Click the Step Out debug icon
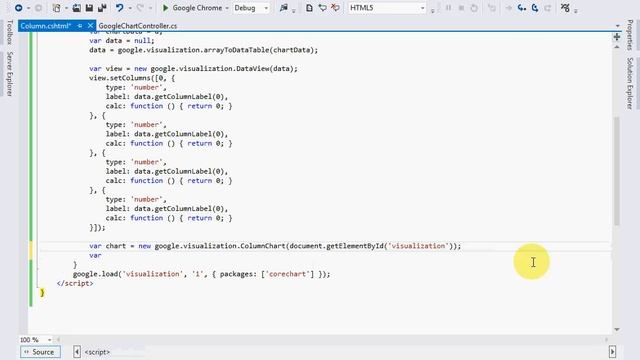The width and height of the screenshot is (640, 360). point(548,8)
